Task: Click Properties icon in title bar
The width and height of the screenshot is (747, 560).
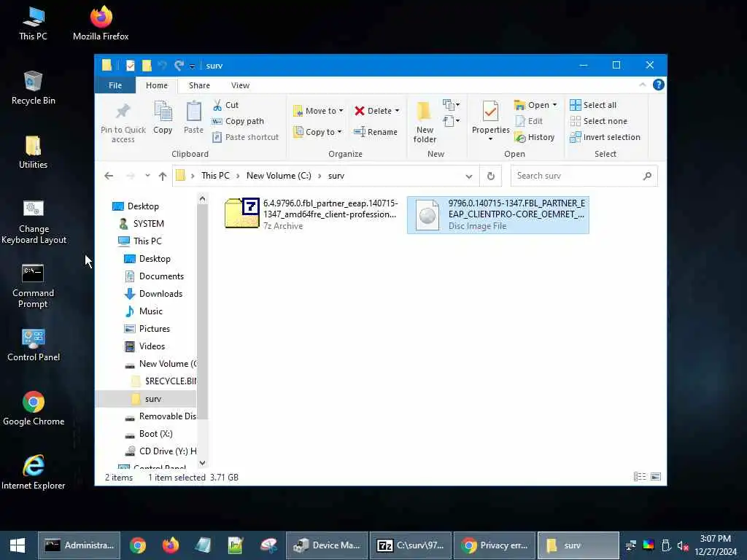Action: (130, 66)
